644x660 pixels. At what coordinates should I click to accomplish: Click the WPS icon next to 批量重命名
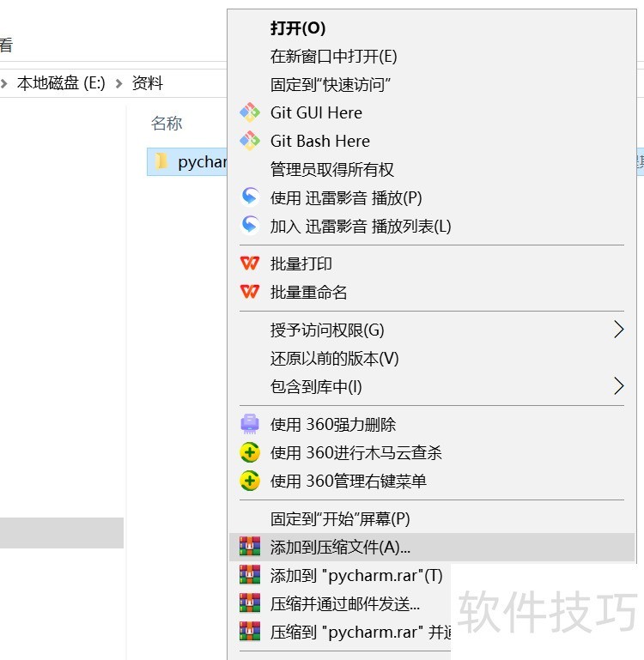click(x=250, y=292)
